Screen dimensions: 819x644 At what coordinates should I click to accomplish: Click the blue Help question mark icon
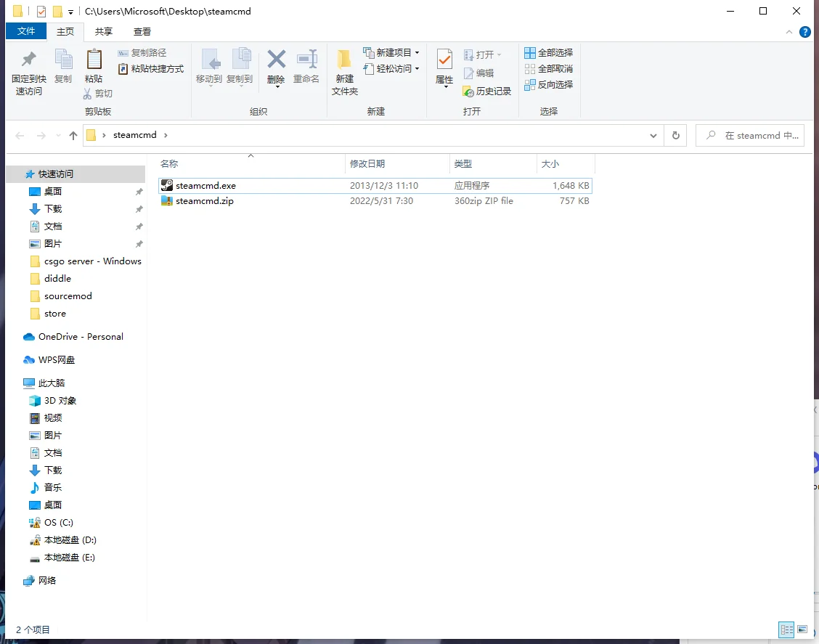coord(805,32)
